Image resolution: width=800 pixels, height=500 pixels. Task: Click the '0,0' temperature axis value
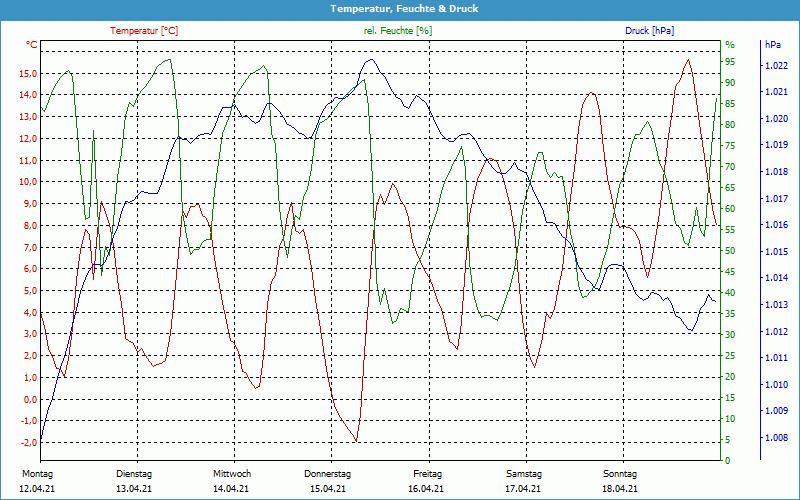pos(30,399)
